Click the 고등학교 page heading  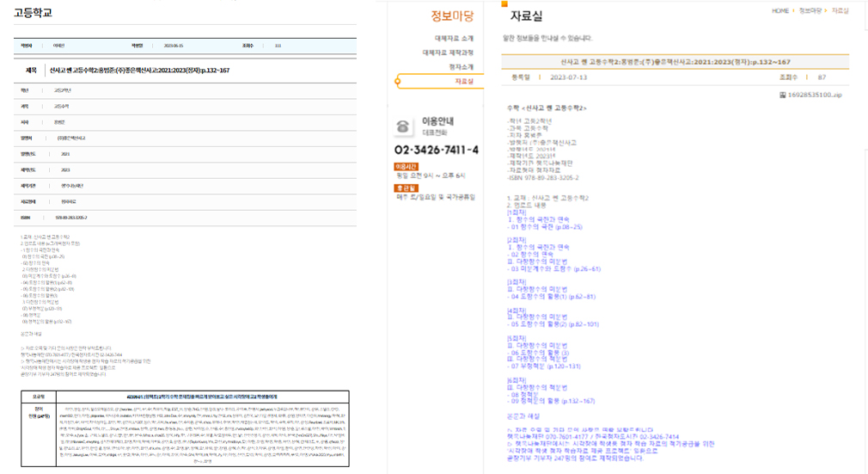[x=33, y=12]
